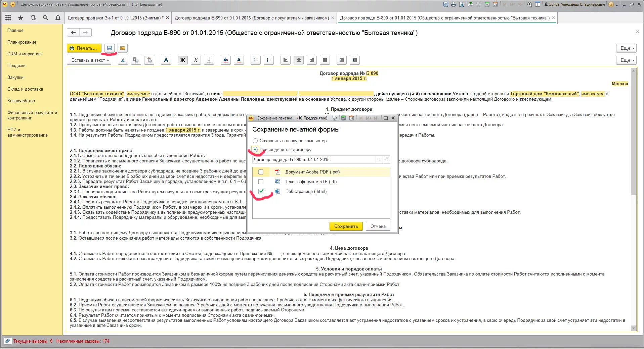Click the zoom scale icon in title bar
Image resolution: width=644 pixels, height=349 pixels.
530,4
